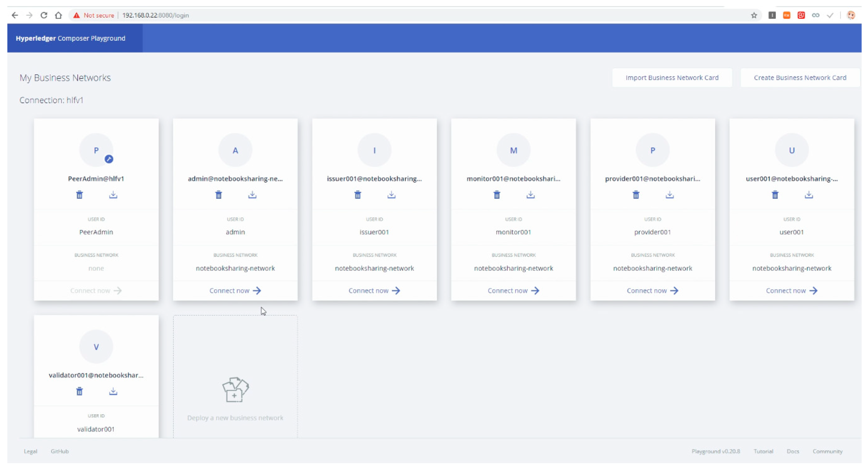
Task: Delete the PeerAdmin@hlfv1 card
Action: point(79,195)
